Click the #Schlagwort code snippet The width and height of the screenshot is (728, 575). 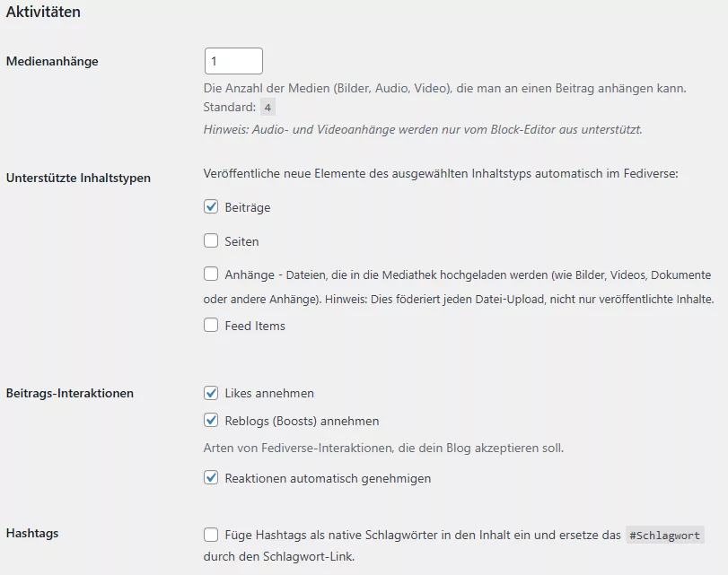tap(665, 535)
